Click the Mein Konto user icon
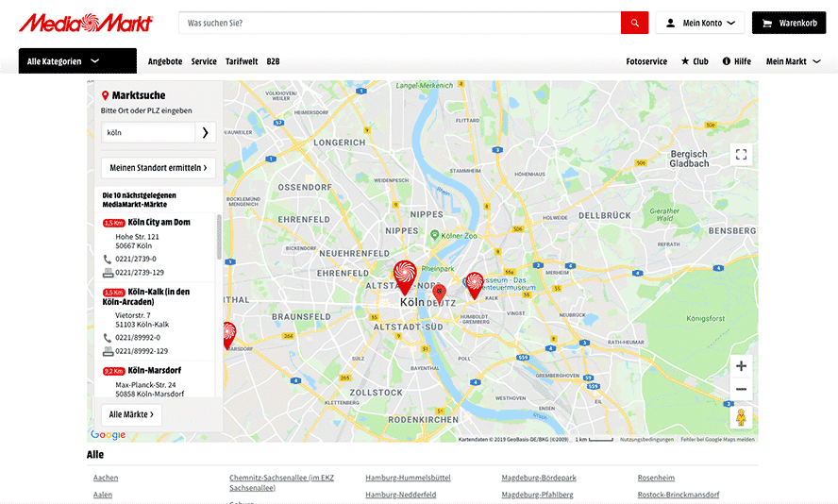Screen dimensions: 838x504 [x=670, y=23]
